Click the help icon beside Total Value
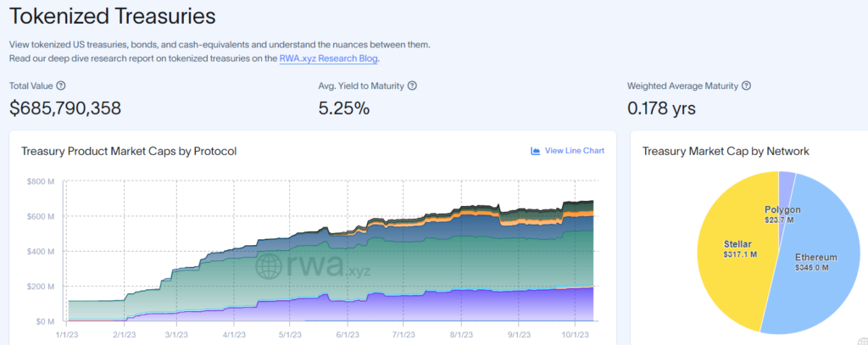This screenshot has width=868, height=345. point(61,86)
